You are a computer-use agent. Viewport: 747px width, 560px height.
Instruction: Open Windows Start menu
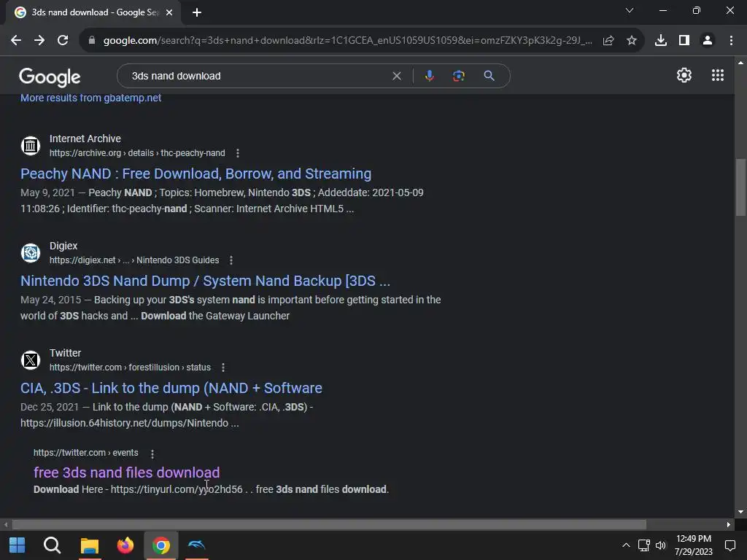pyautogui.click(x=18, y=545)
